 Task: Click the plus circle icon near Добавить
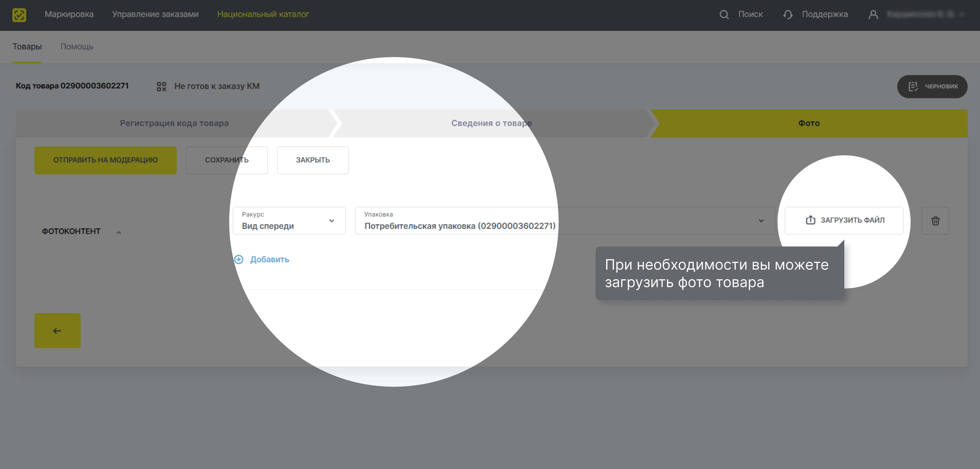pos(239,260)
